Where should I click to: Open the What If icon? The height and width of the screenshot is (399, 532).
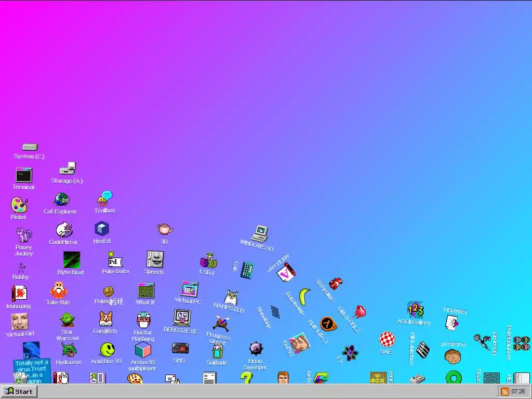coord(146,291)
